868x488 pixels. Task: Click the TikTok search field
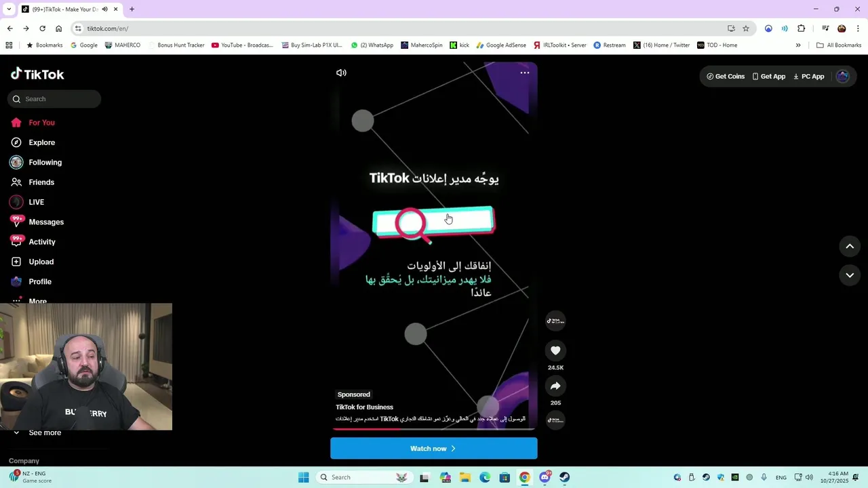point(54,99)
